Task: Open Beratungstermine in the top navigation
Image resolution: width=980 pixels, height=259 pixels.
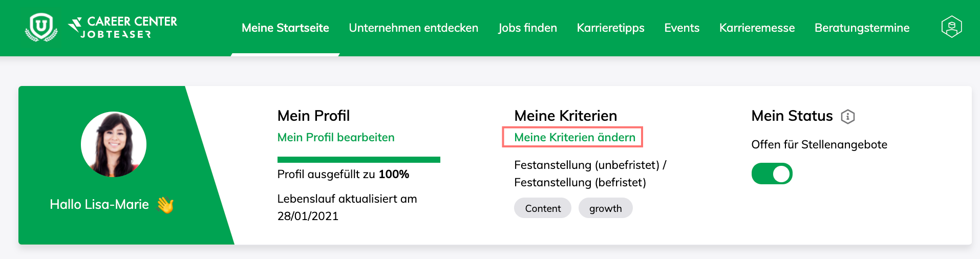Action: 862,28
